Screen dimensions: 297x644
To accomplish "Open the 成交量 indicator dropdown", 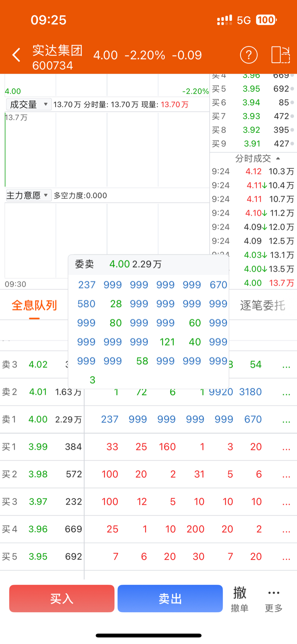I will click(29, 104).
